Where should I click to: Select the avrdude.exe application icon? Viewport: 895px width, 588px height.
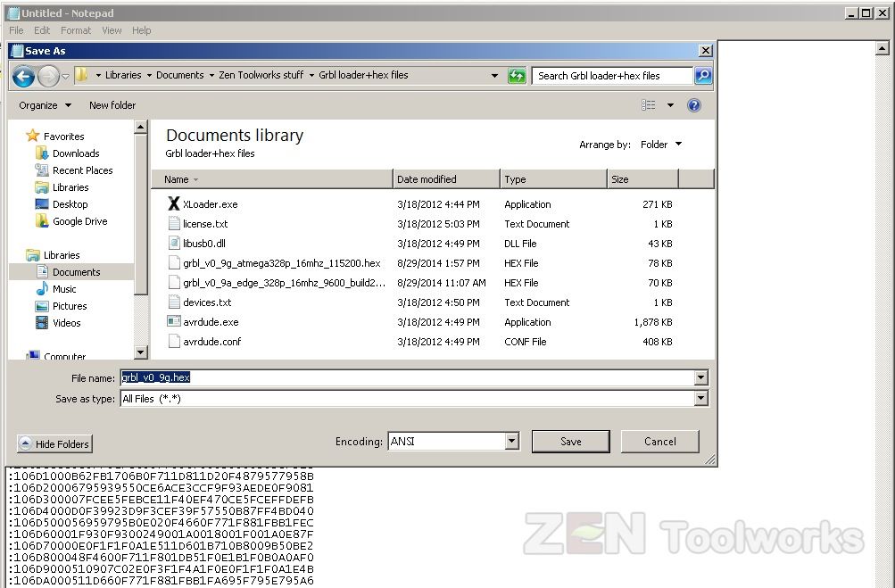174,322
